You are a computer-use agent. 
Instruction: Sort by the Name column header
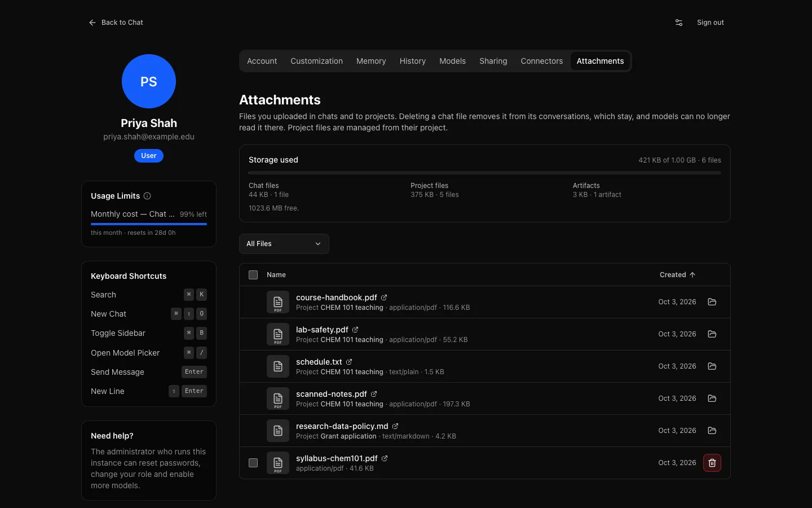point(276,275)
